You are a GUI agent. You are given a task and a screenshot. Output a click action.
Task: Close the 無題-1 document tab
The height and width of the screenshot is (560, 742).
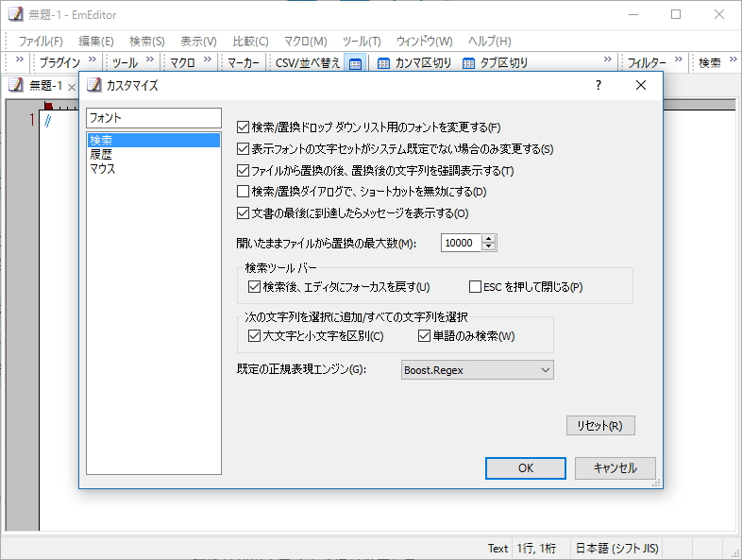point(72,87)
